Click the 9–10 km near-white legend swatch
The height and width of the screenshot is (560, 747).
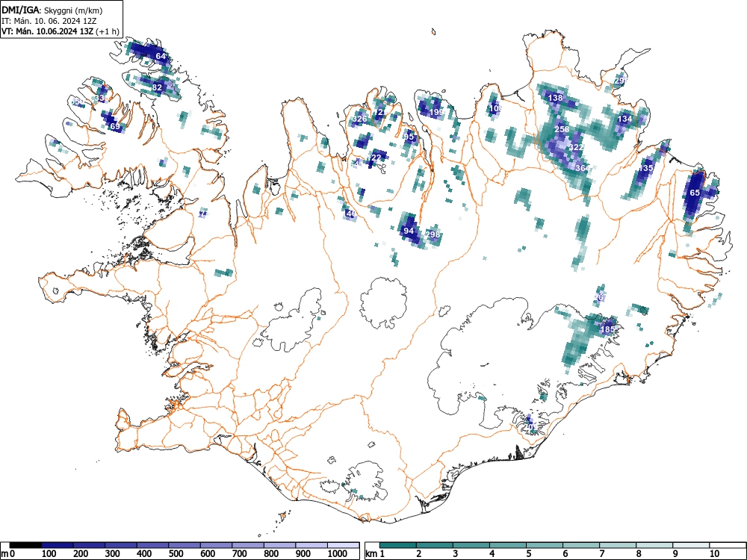click(691, 545)
